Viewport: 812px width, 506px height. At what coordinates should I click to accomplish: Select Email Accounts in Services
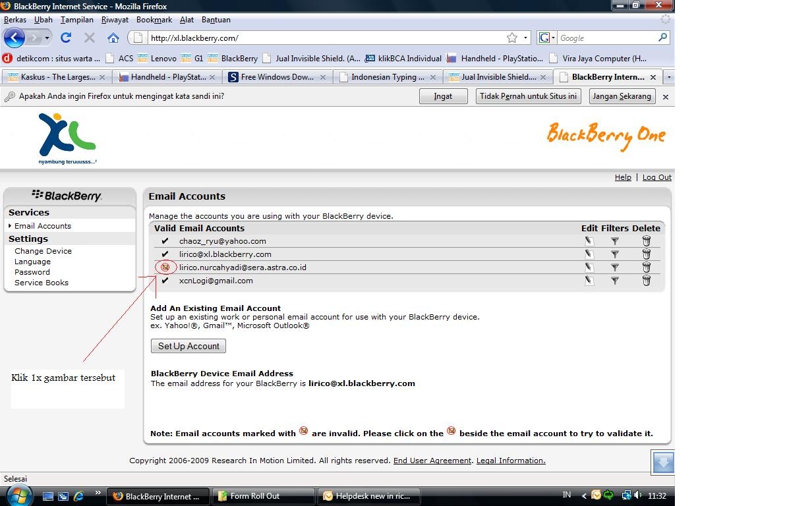pyautogui.click(x=43, y=226)
